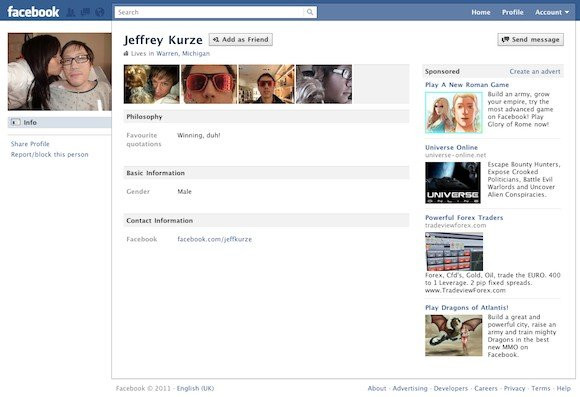Open messages icon in top bar
The height and width of the screenshot is (397, 580).
[x=85, y=12]
